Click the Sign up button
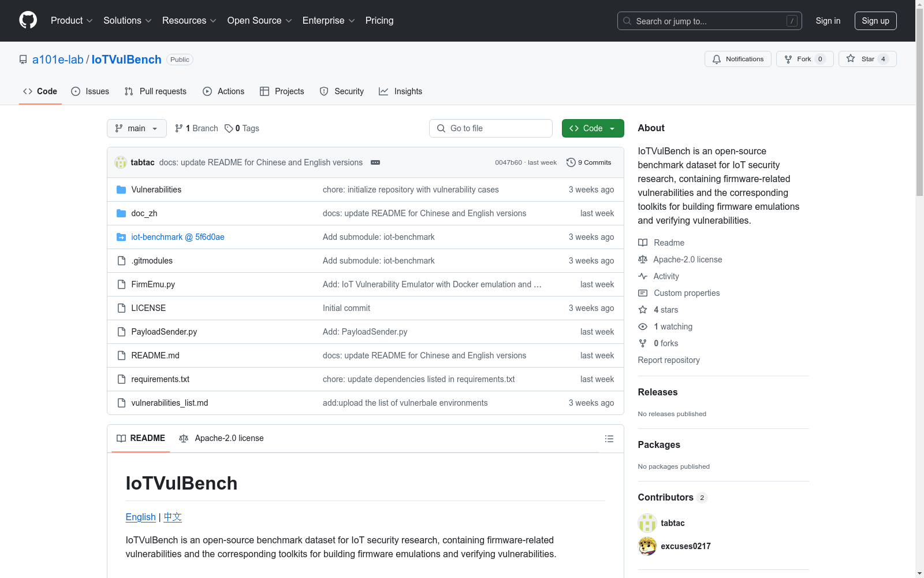 (x=875, y=21)
